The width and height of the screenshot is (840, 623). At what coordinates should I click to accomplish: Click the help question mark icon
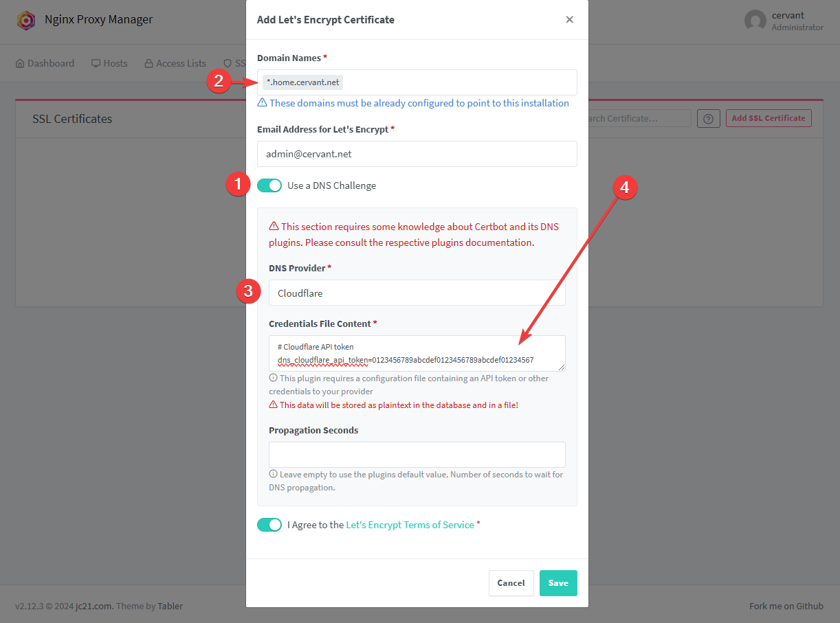pos(708,118)
